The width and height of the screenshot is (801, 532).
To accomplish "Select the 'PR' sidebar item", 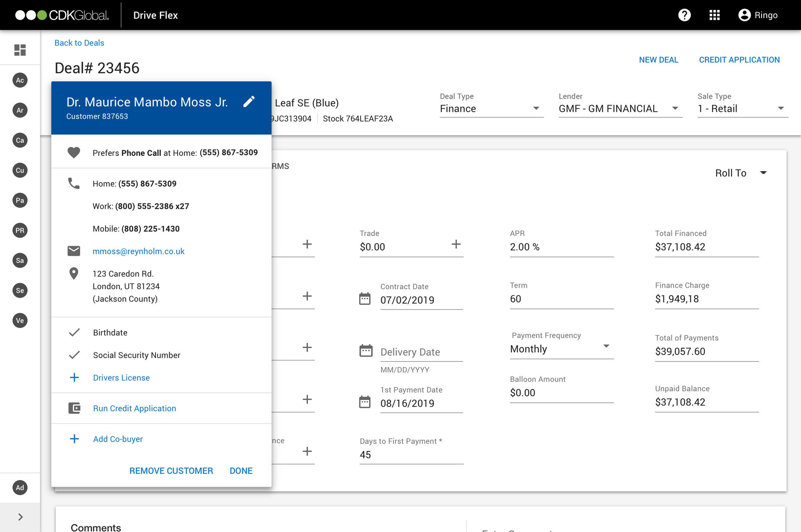I will [x=20, y=230].
